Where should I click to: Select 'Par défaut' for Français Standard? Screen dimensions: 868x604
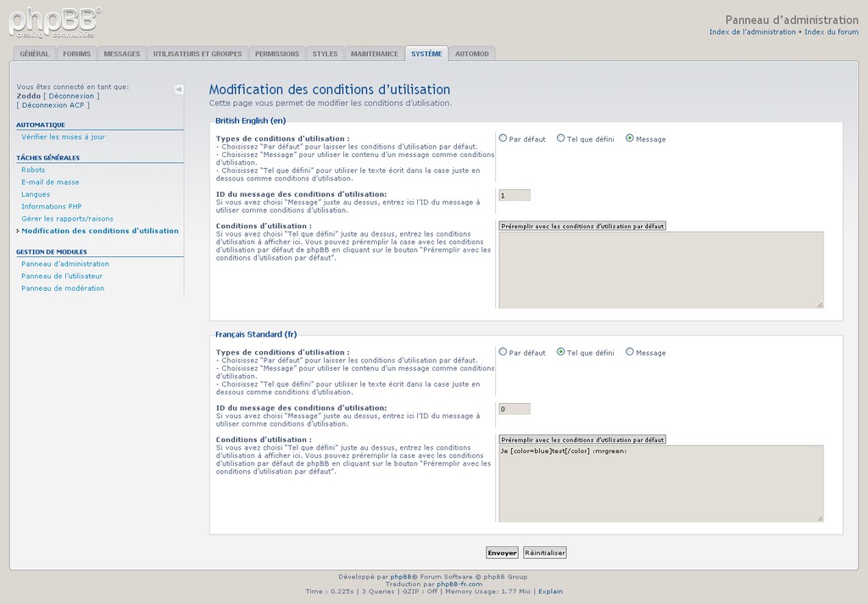tap(504, 352)
